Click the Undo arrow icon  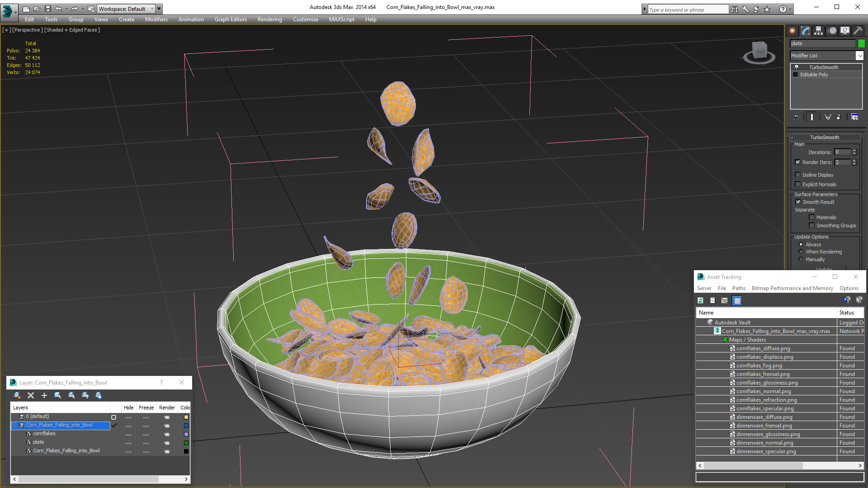coord(58,9)
